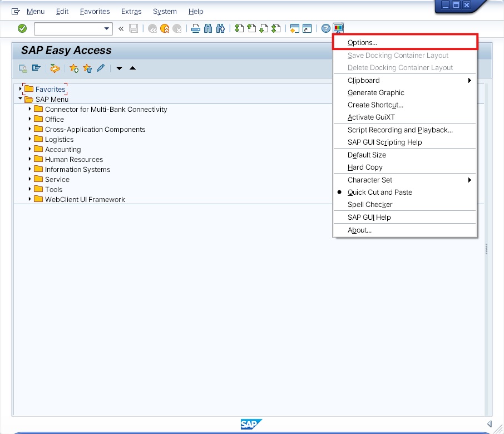The width and height of the screenshot is (504, 434).
Task: Open the Clipboard submenu
Action: (404, 80)
